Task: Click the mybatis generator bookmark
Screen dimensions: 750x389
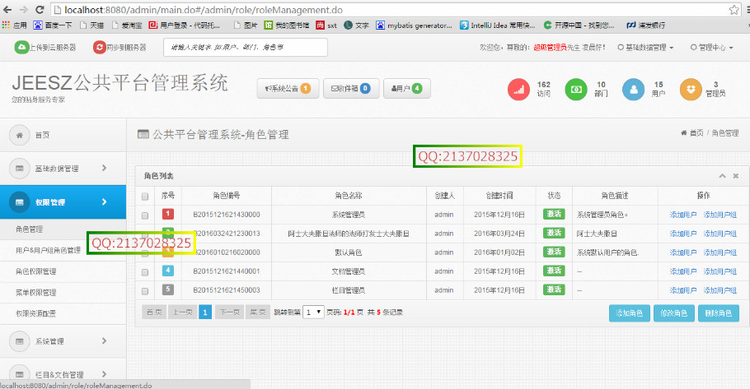Action: 414,25
